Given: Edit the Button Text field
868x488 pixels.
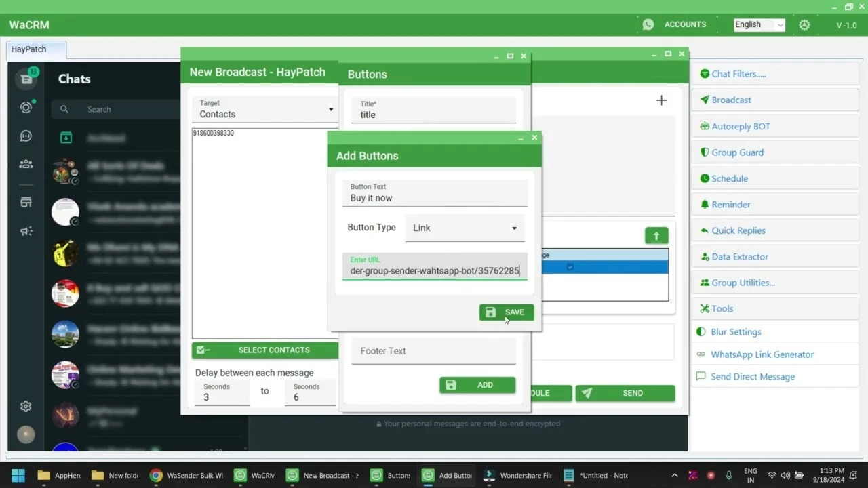Looking at the screenshot, I should coord(435,192).
